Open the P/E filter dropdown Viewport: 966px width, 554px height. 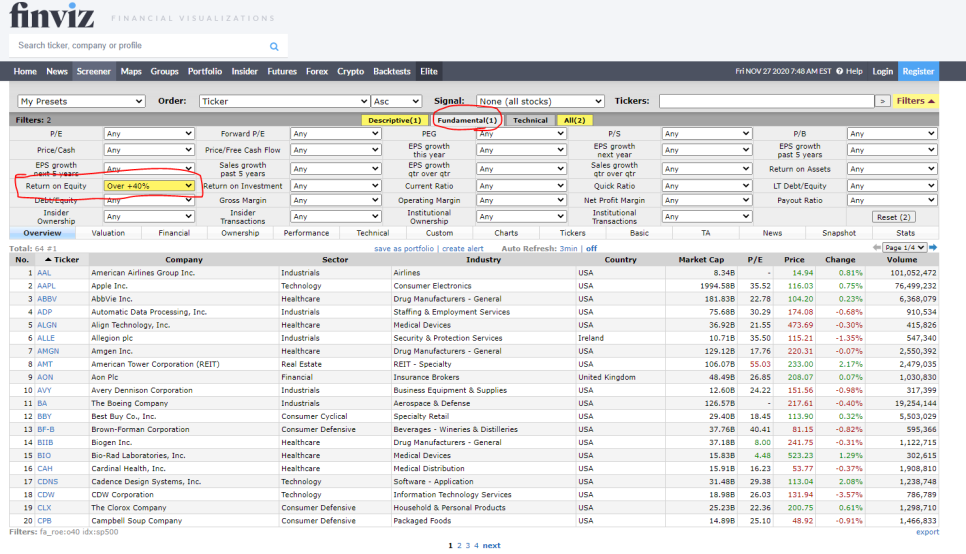[148, 133]
